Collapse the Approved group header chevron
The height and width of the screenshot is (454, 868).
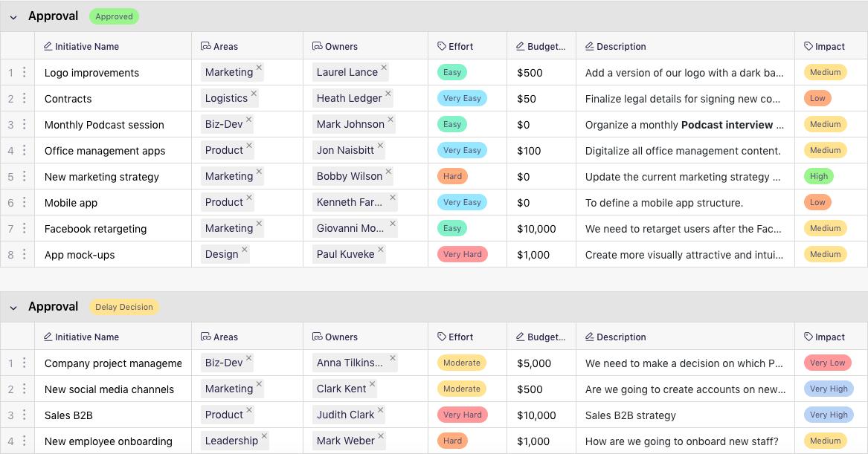pyautogui.click(x=13, y=16)
